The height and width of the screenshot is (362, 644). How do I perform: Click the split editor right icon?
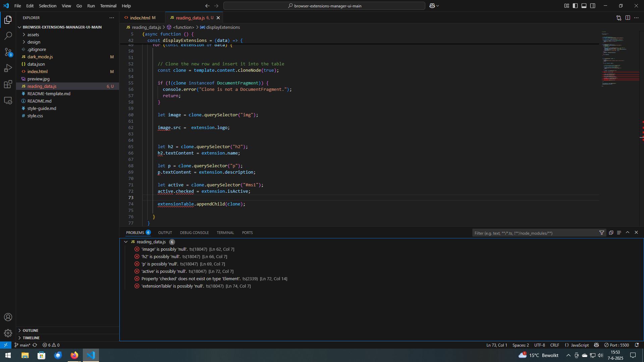(628, 18)
